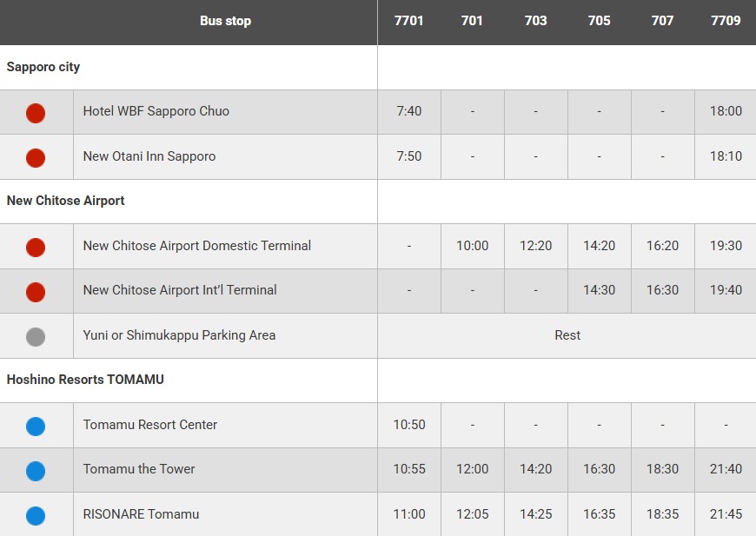This screenshot has width=756, height=536.
Task: Click blue dot beside Tomamu Resort Center
Action: coord(36,427)
